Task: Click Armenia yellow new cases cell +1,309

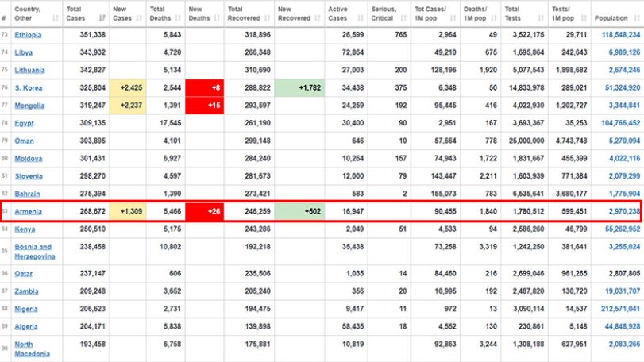Action: [x=128, y=211]
